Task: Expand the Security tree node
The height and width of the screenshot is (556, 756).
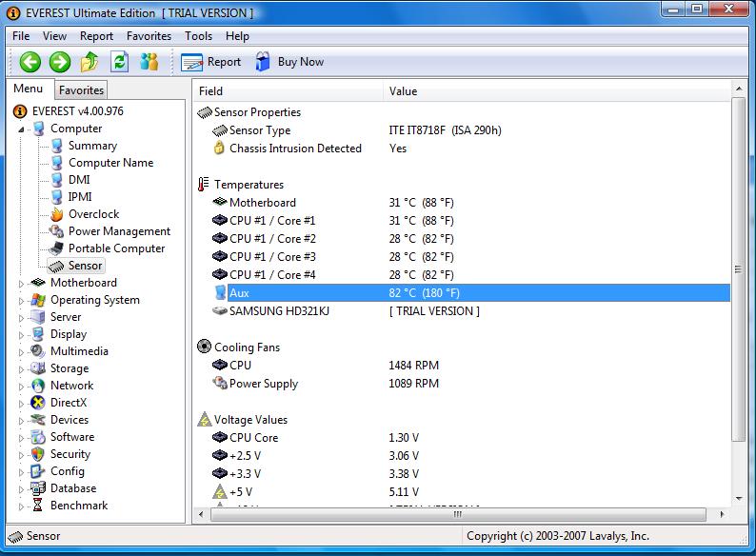Action: pos(21,455)
